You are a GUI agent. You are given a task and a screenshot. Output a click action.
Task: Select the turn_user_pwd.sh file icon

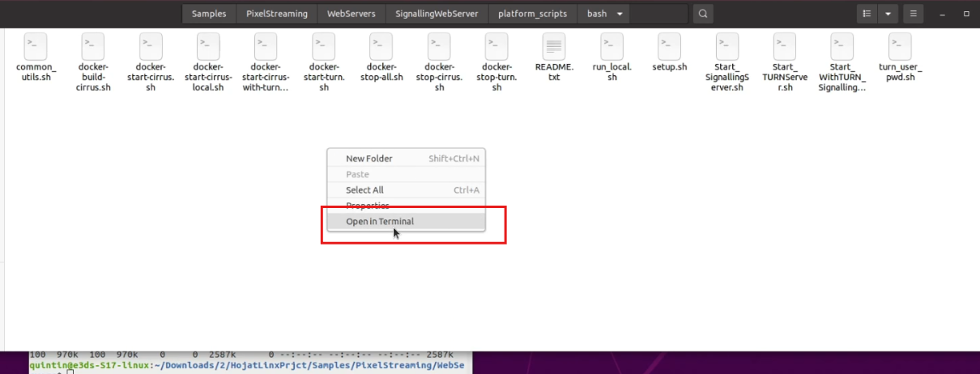[x=900, y=45]
